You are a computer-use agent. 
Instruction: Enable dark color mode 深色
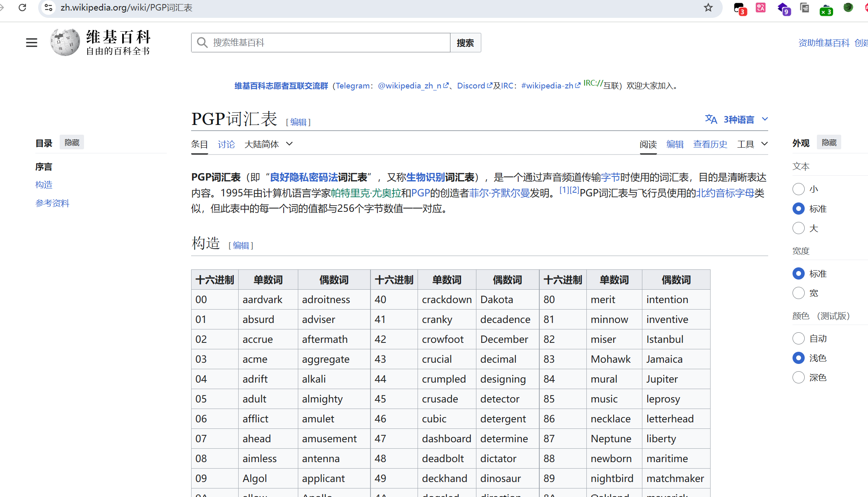point(798,378)
